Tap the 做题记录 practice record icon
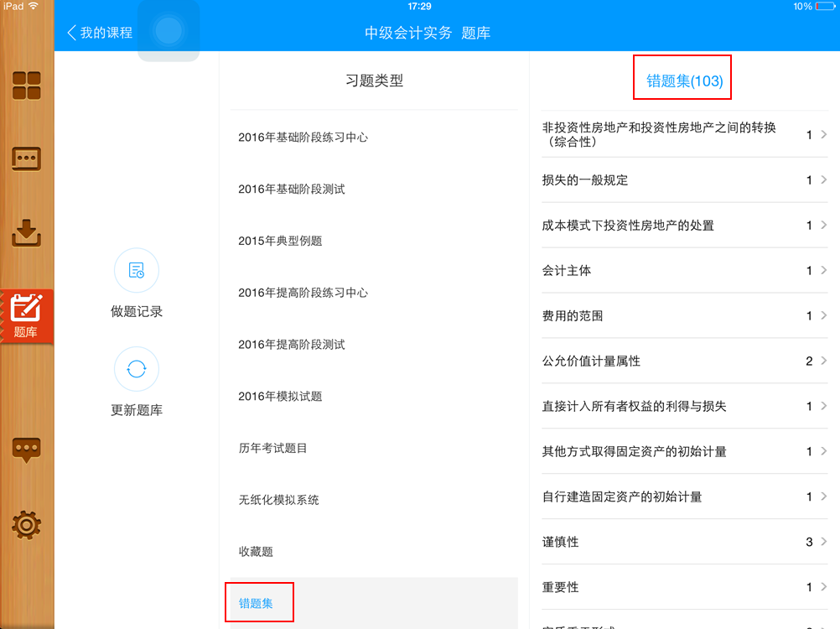840x629 pixels. point(136,271)
